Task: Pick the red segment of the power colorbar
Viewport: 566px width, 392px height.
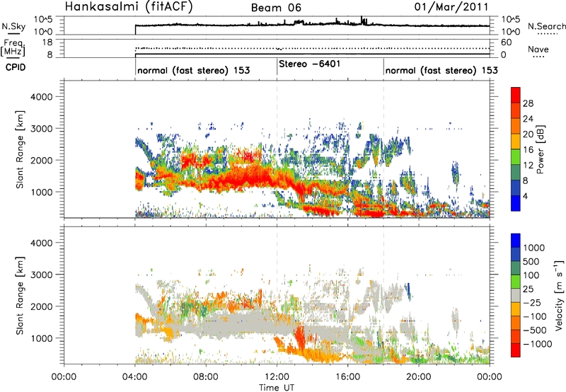Action: 516,95
